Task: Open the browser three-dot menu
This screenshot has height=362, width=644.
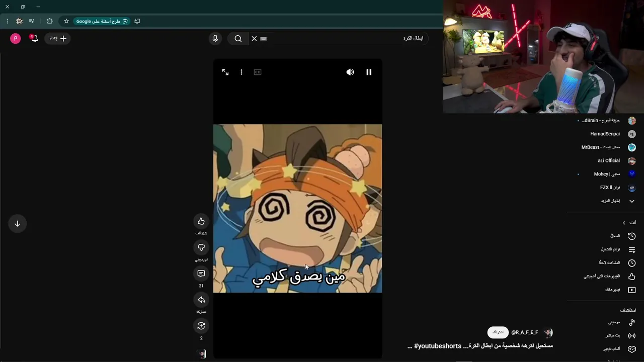Action: coord(7,21)
